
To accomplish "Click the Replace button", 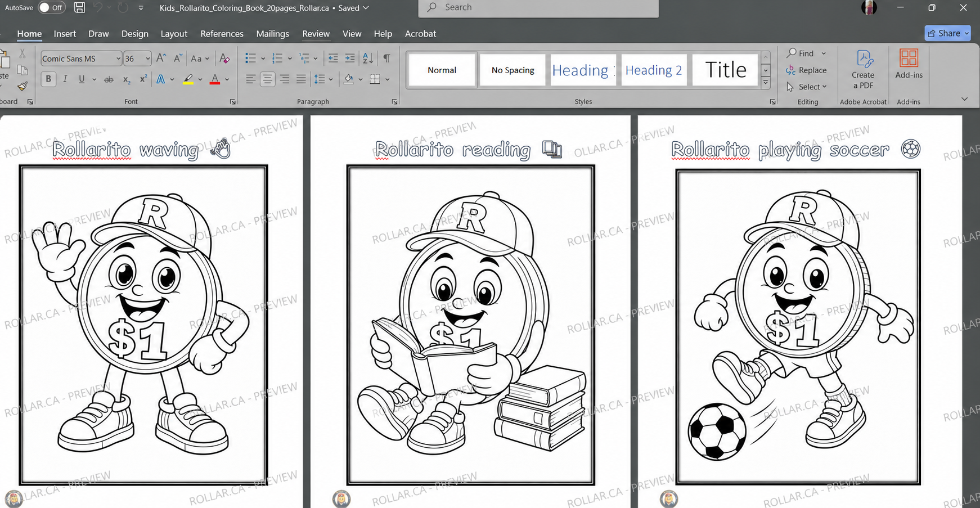I will coord(807,70).
